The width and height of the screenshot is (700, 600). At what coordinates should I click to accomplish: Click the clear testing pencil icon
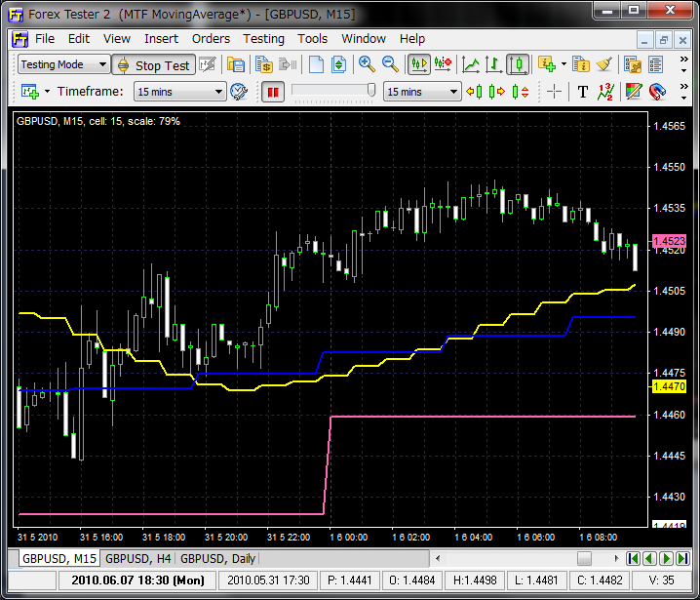click(208, 64)
